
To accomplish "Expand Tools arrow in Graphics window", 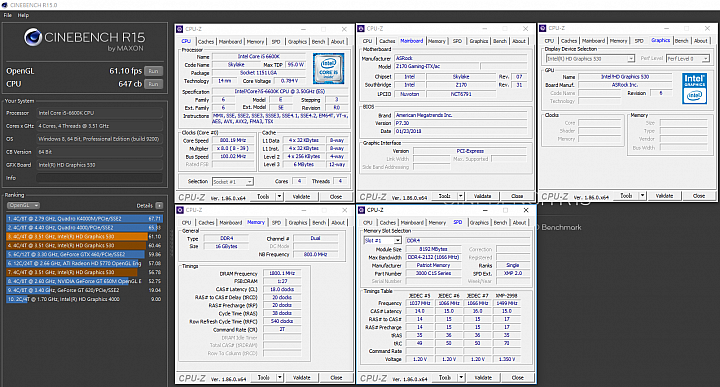I will [x=642, y=196].
